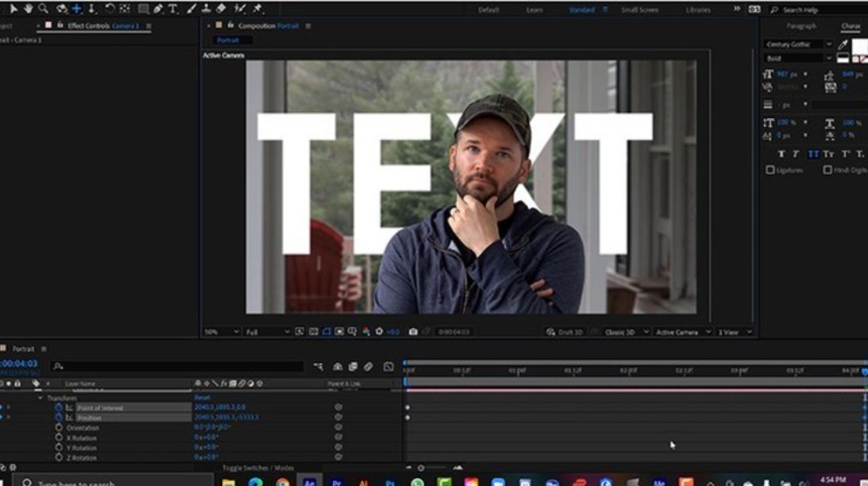Collapse the Transform property group

(x=41, y=398)
